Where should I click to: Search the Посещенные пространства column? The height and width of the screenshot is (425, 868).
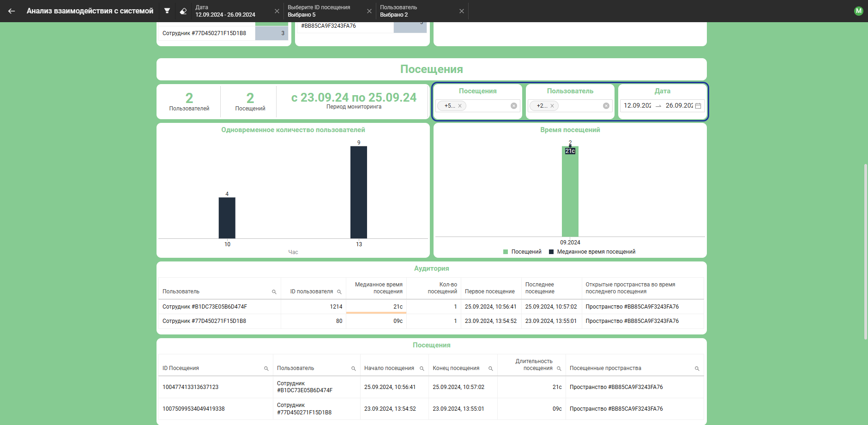pos(697,369)
